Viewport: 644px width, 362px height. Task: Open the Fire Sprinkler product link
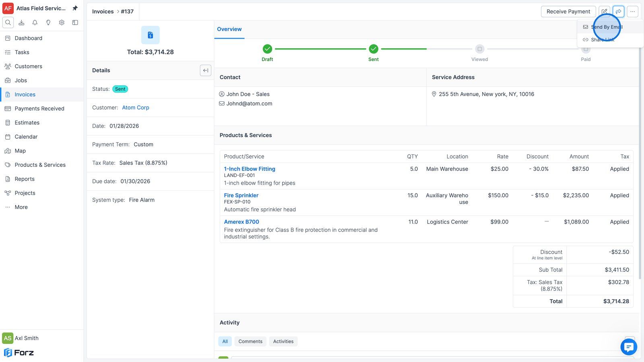click(241, 195)
